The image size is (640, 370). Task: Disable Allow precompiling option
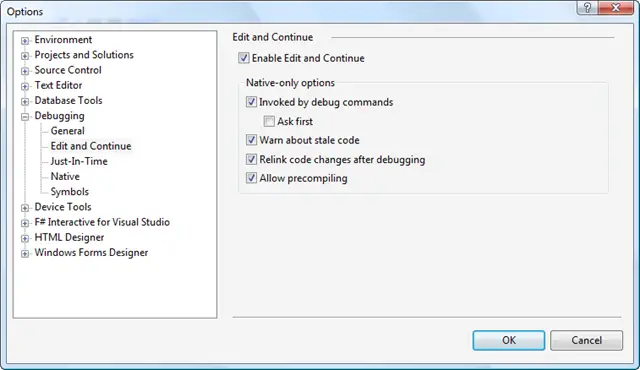tap(251, 178)
